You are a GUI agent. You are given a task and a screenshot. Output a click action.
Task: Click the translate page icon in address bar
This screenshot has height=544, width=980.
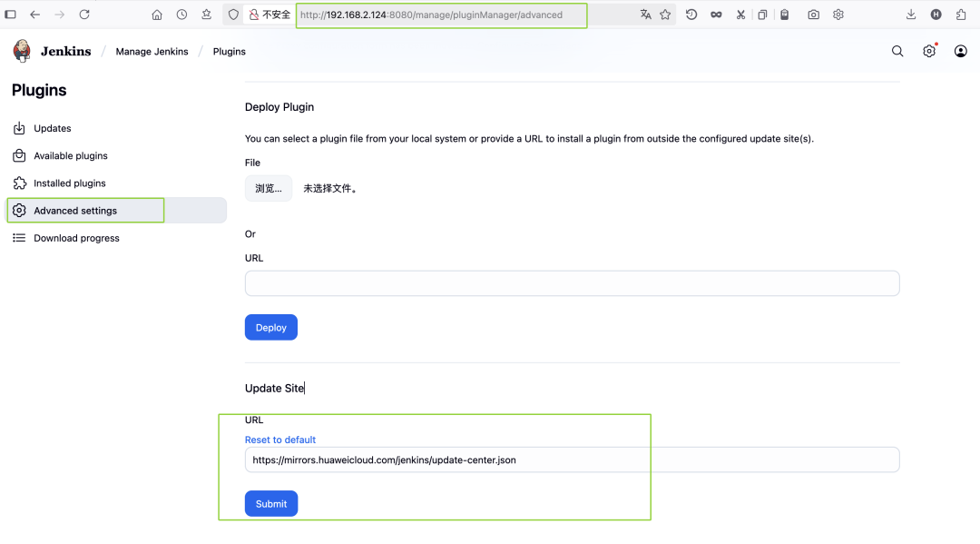[x=646, y=15]
